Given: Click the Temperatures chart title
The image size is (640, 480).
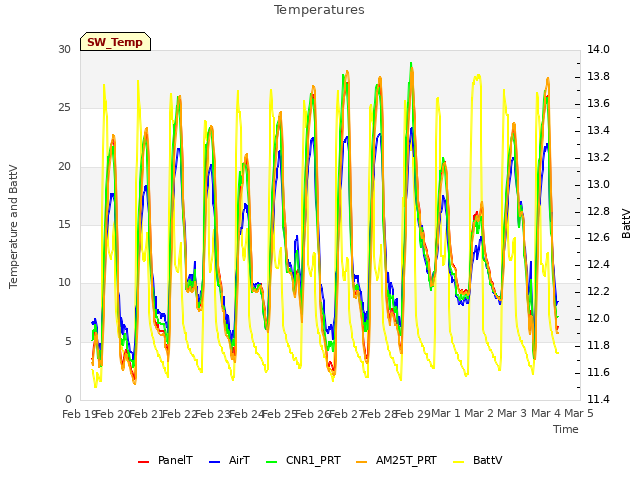Looking at the screenshot, I should (319, 10).
